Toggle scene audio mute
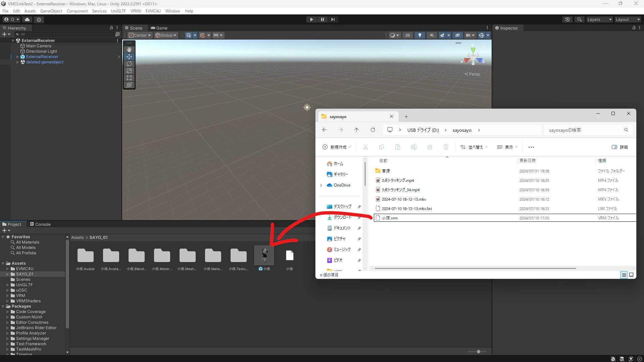Image resolution: width=644 pixels, height=362 pixels. (x=432, y=35)
